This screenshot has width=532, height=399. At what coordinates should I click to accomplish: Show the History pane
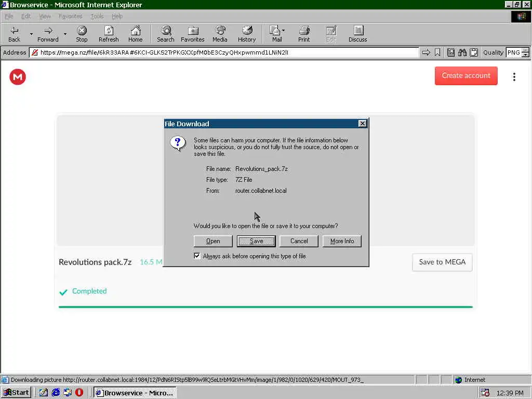coord(247,34)
